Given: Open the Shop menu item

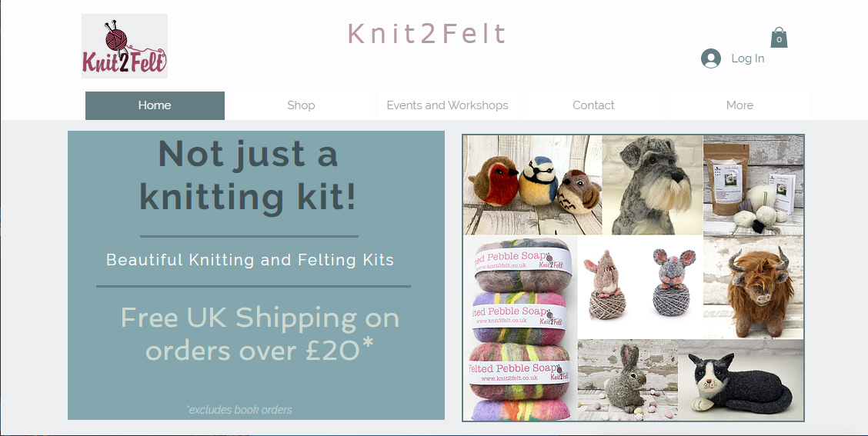Looking at the screenshot, I should [301, 105].
